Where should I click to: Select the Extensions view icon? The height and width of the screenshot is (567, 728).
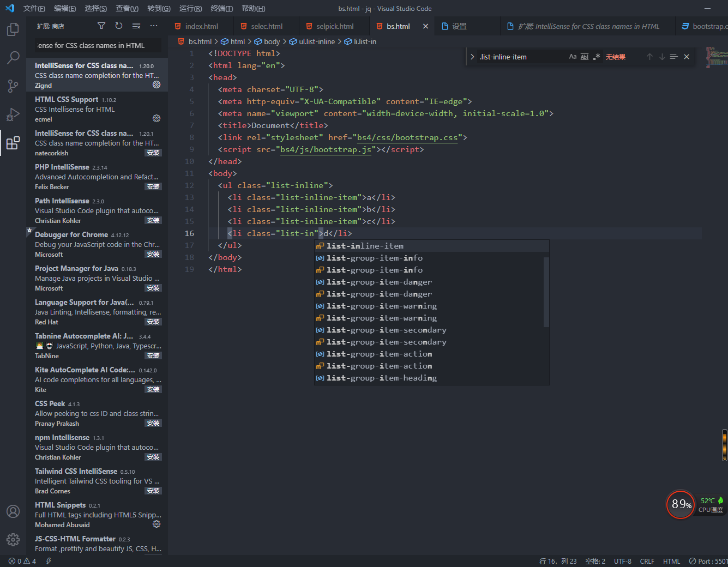coord(13,143)
